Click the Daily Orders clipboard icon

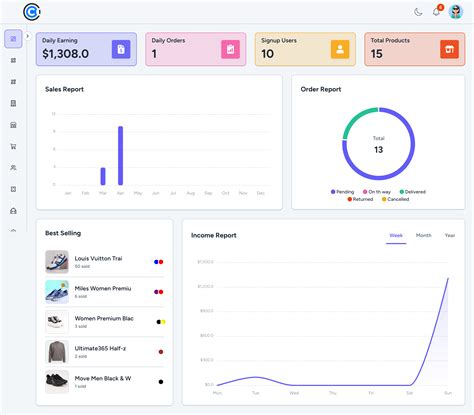pos(230,49)
